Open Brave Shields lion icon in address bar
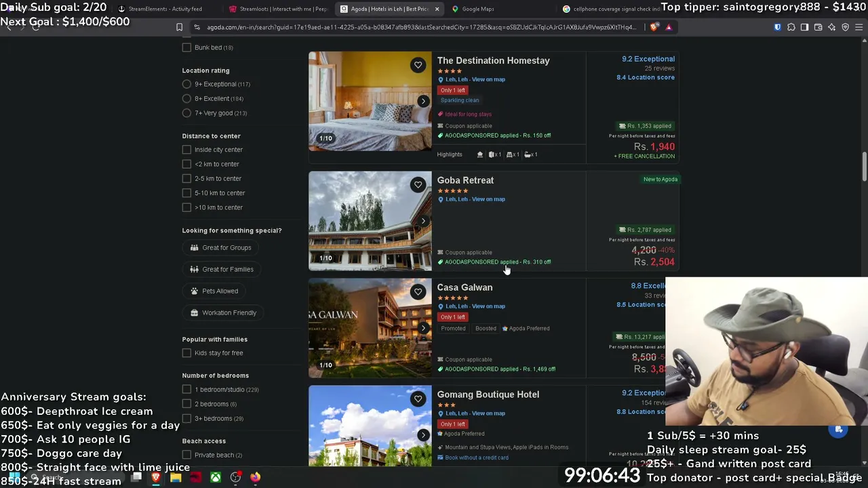Image resolution: width=868 pixels, height=488 pixels. [x=654, y=27]
